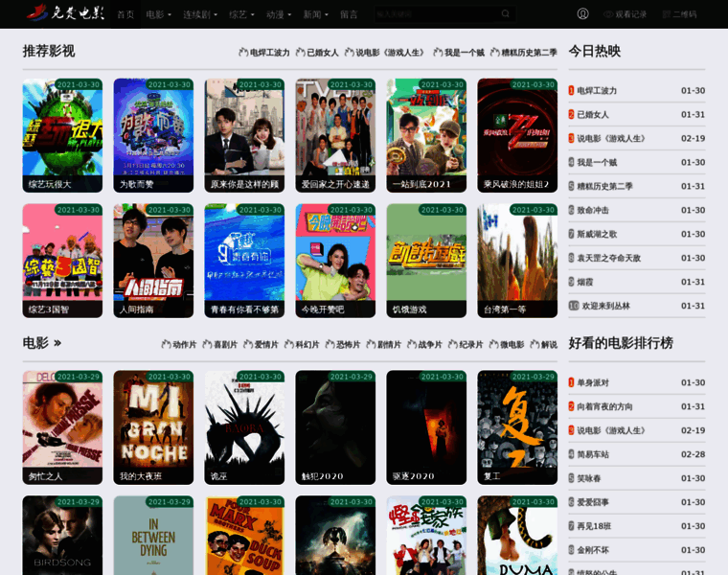Open the 我的大夜班 movie poster
This screenshot has width=728, height=575.
point(153,427)
